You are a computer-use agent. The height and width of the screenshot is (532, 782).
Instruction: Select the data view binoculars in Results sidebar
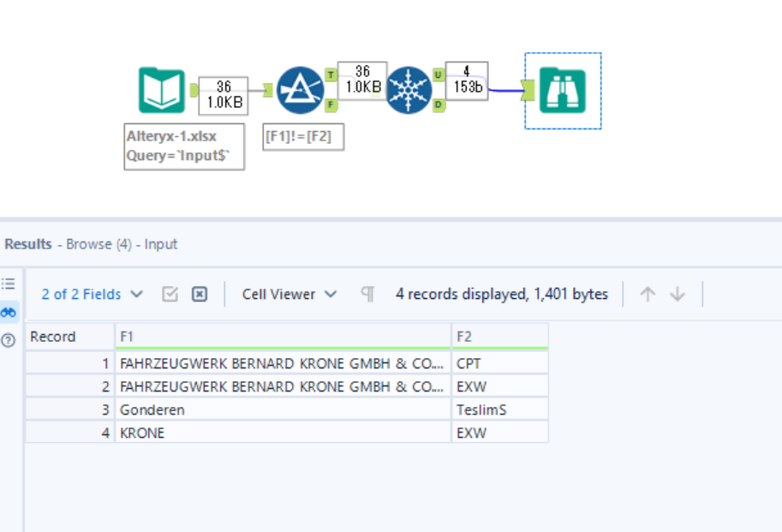pos(10,312)
